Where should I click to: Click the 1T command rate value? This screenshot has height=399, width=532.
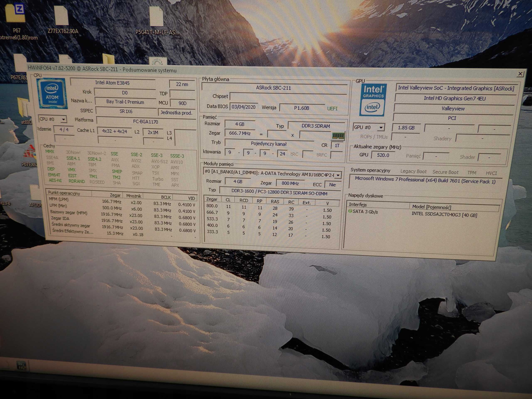(337, 145)
